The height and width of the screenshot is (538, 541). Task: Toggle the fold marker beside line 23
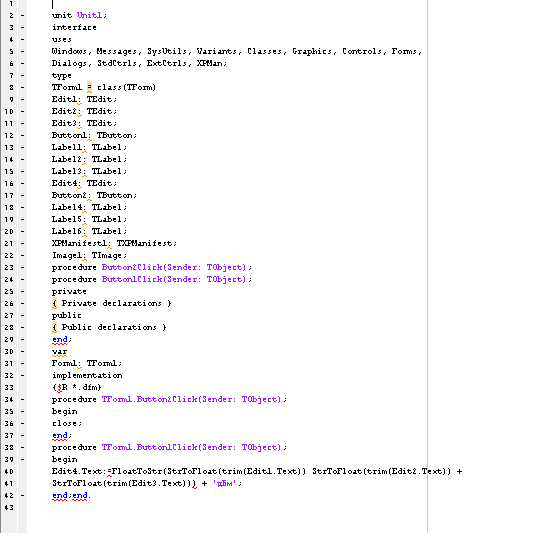pos(22,268)
